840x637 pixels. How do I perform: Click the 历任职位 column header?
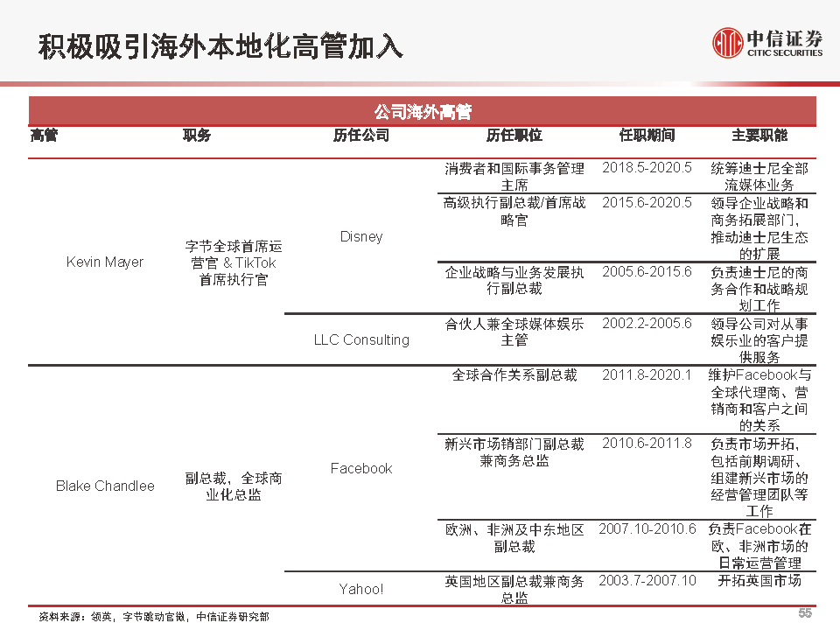(x=514, y=135)
